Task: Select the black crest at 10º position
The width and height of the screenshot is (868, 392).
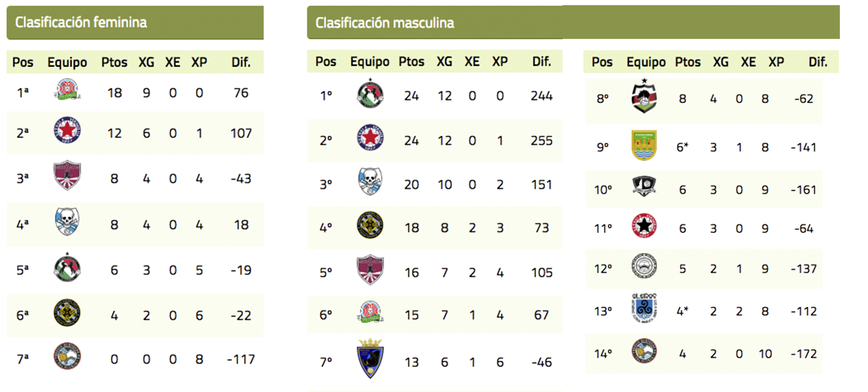Action: pyautogui.click(x=644, y=187)
